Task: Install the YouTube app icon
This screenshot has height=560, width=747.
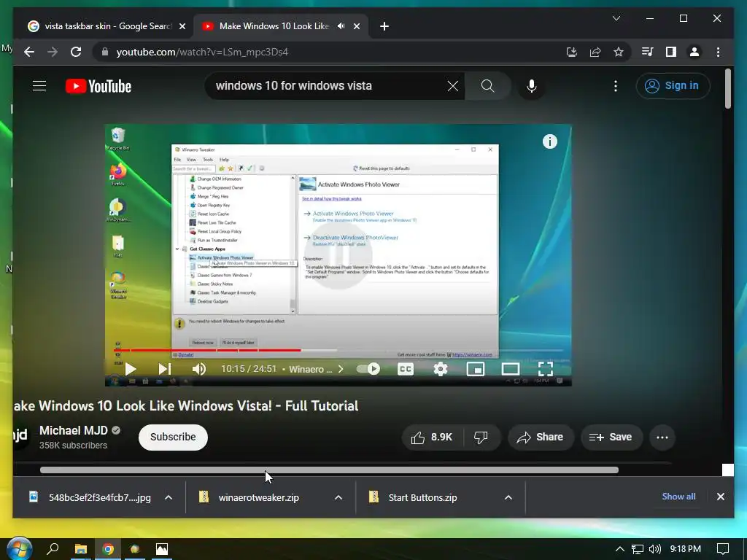Action: point(572,52)
